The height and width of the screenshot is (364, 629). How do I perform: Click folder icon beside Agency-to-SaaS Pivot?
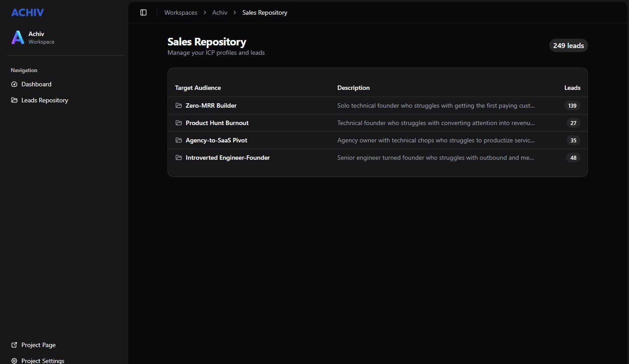point(179,140)
